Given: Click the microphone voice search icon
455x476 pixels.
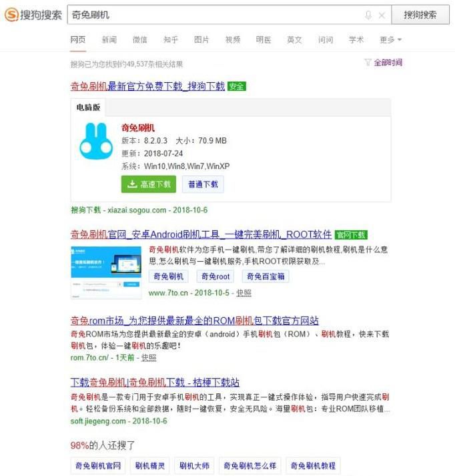Looking at the screenshot, I should click(368, 15).
